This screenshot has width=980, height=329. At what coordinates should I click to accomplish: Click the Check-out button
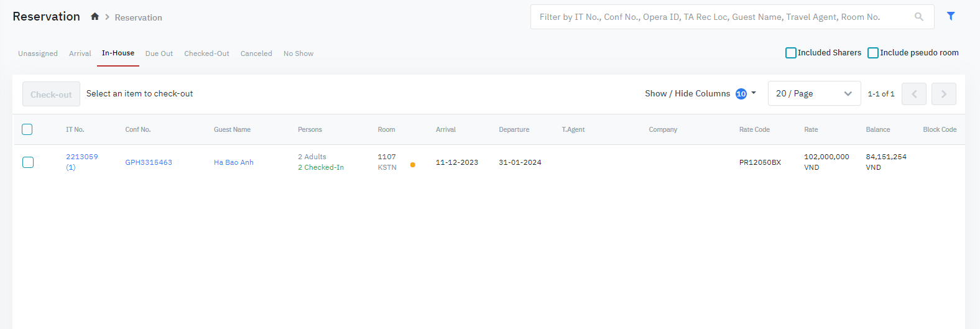(51, 94)
